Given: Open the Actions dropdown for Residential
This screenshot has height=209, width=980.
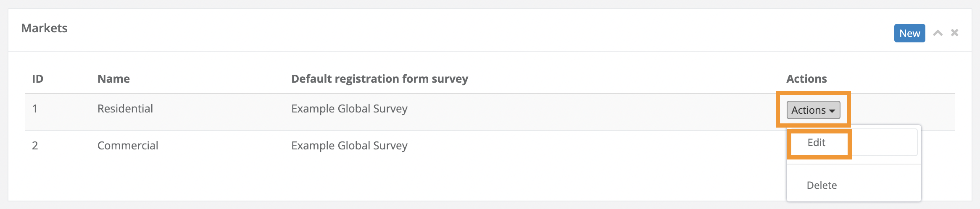Looking at the screenshot, I should [813, 110].
